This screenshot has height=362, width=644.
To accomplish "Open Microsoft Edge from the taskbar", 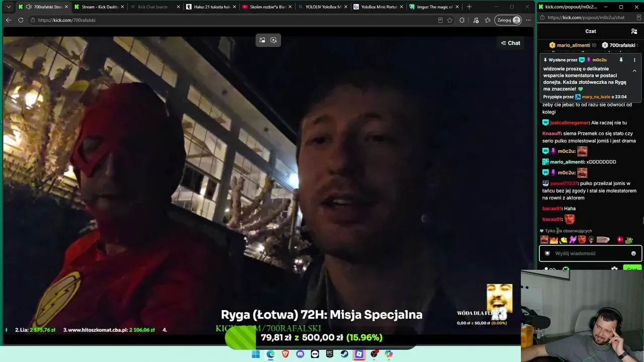I will pos(271,354).
